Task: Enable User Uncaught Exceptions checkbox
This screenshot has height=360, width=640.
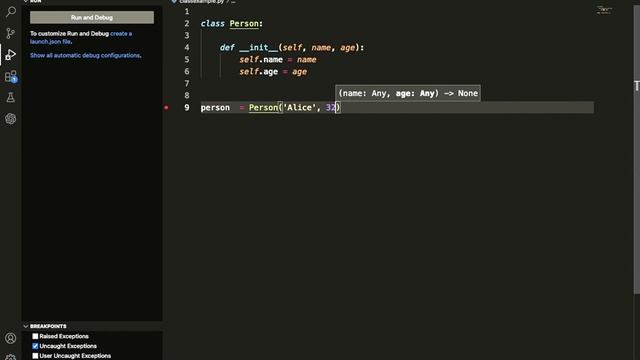Action: coord(35,356)
